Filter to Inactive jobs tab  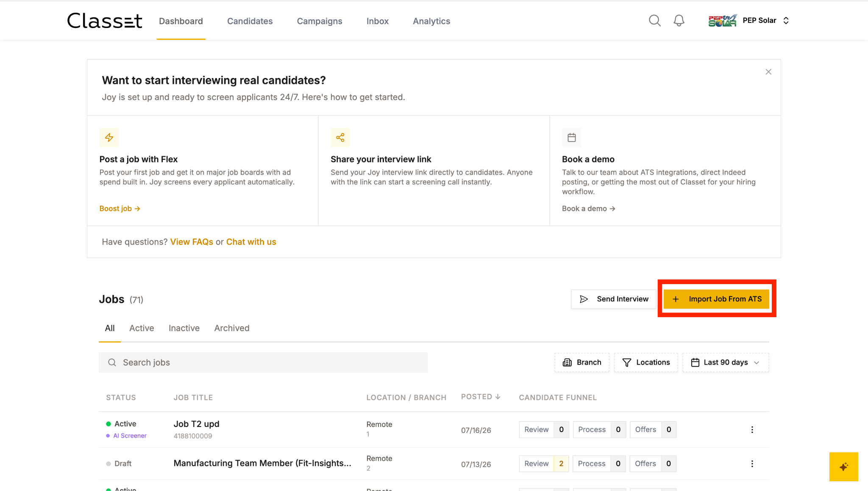[x=184, y=328]
